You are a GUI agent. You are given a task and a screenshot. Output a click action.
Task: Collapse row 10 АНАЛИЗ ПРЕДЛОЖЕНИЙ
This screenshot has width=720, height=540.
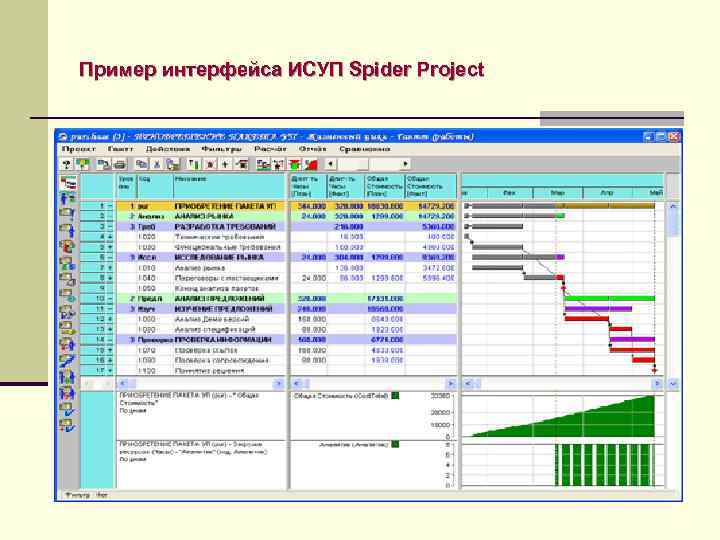click(x=110, y=299)
